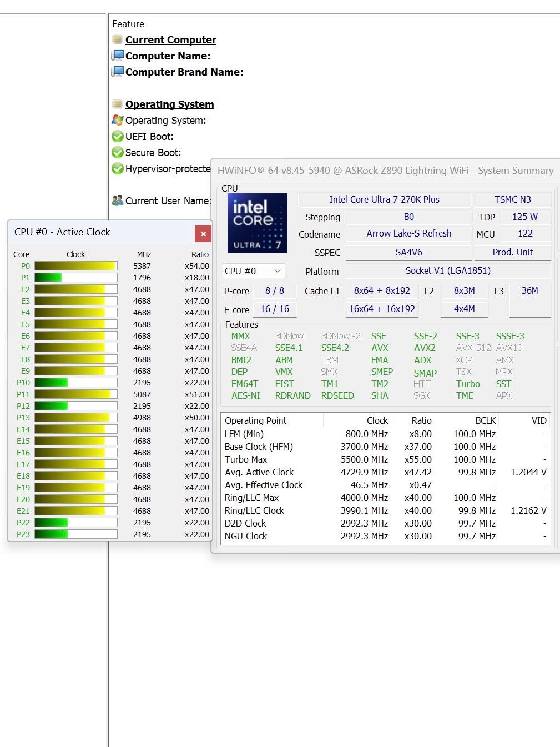Select the NGU Clock row
This screenshot has height=747, width=560.
pos(386,536)
